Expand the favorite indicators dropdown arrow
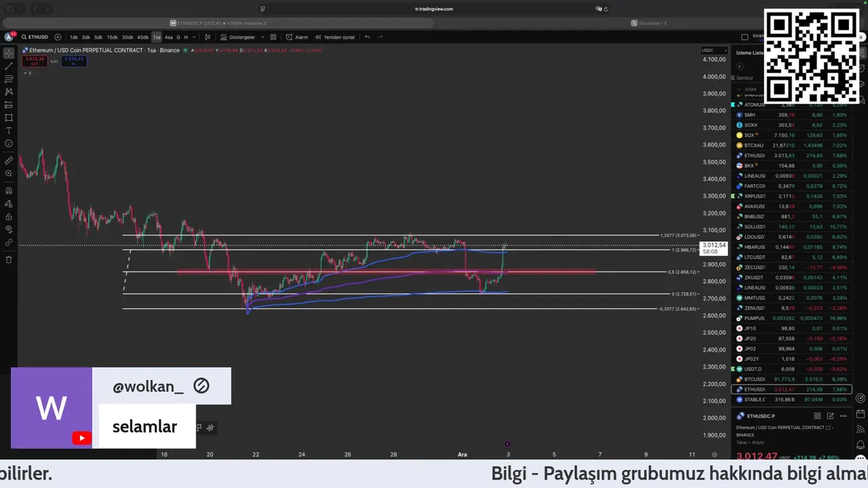 point(262,37)
